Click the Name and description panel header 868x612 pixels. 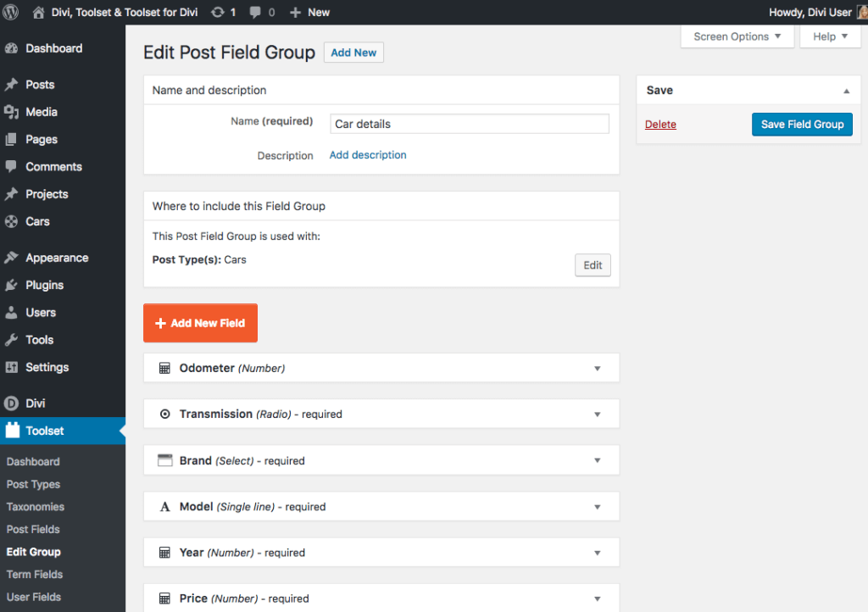pos(381,90)
